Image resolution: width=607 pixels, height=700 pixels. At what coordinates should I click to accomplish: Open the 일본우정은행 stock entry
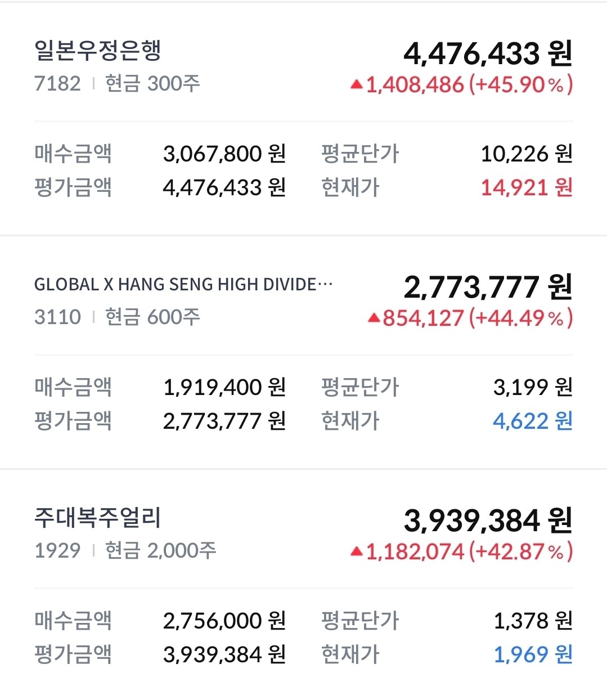(x=98, y=51)
